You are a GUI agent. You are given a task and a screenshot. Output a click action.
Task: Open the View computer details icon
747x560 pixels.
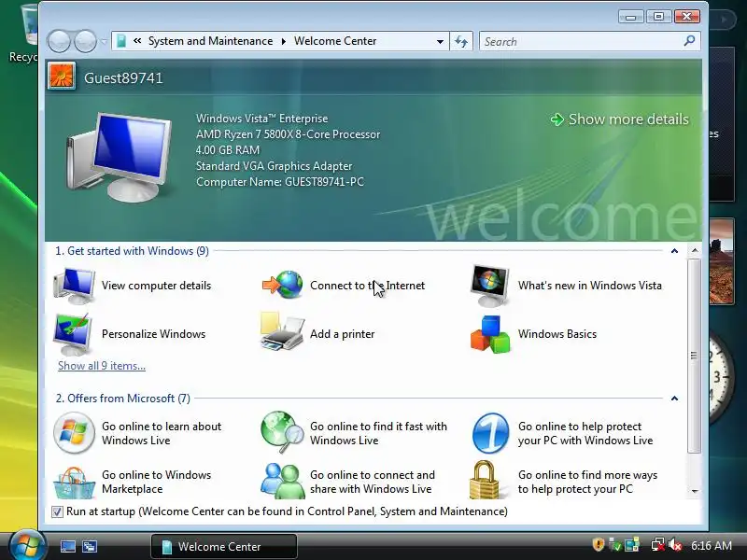(x=74, y=286)
